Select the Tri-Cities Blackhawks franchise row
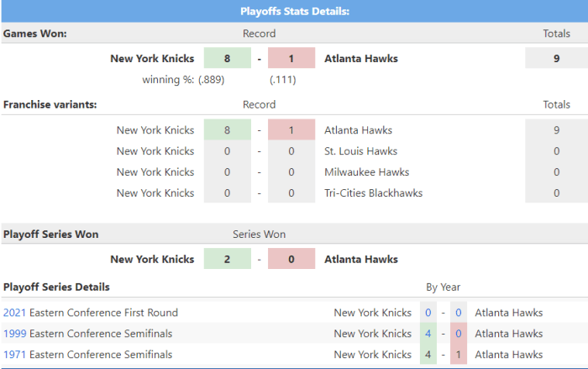This screenshot has height=369, width=588. (x=373, y=193)
